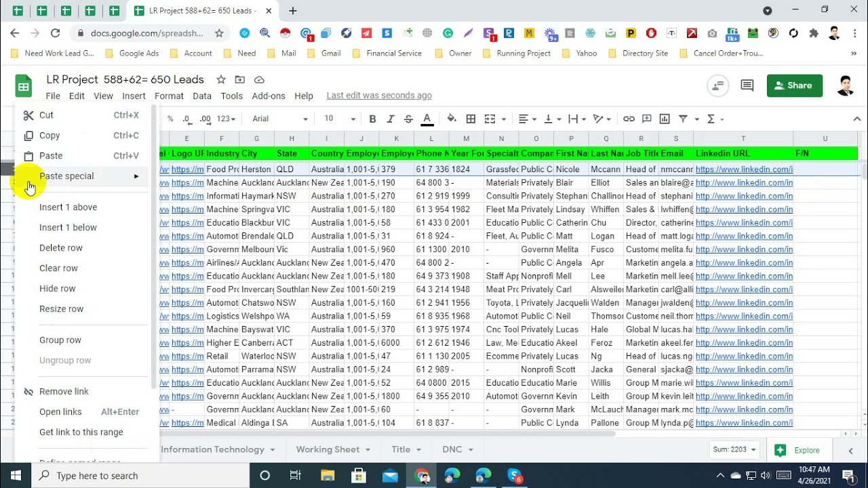Select Group row option
This screenshot has width=868, height=488.
(x=81, y=340)
